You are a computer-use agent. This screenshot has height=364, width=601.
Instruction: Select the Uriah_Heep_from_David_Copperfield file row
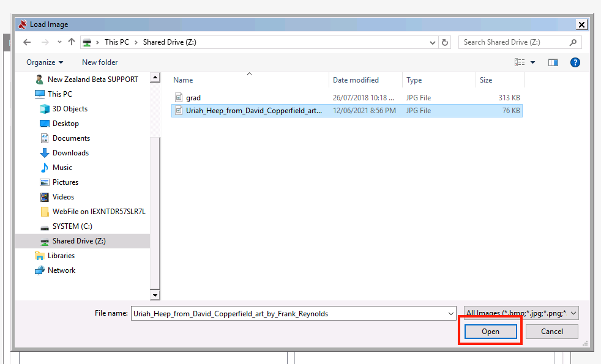tap(347, 111)
